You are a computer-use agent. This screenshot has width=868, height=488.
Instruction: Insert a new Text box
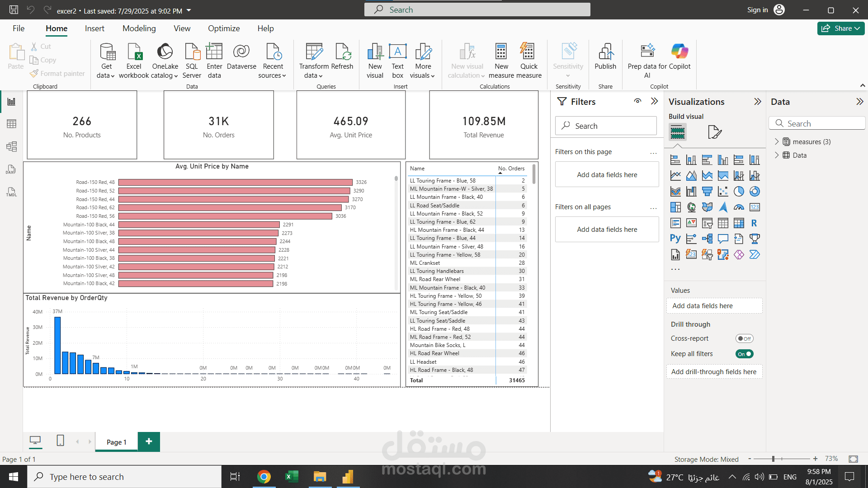pyautogui.click(x=397, y=60)
